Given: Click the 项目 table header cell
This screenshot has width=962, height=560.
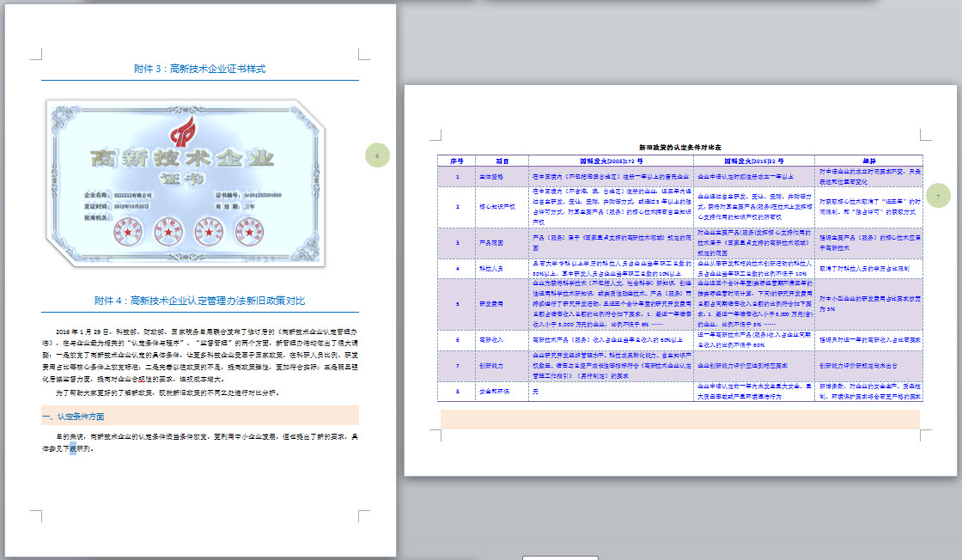Looking at the screenshot, I should (x=502, y=161).
